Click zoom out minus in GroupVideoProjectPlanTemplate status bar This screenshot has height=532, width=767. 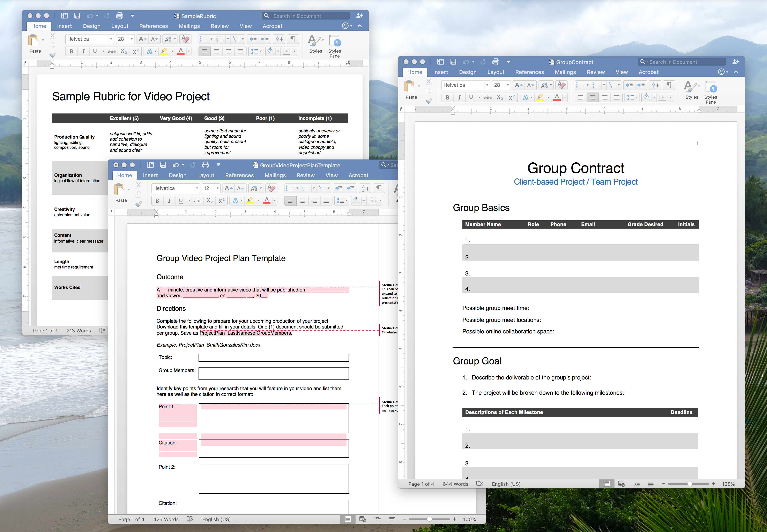click(x=404, y=519)
